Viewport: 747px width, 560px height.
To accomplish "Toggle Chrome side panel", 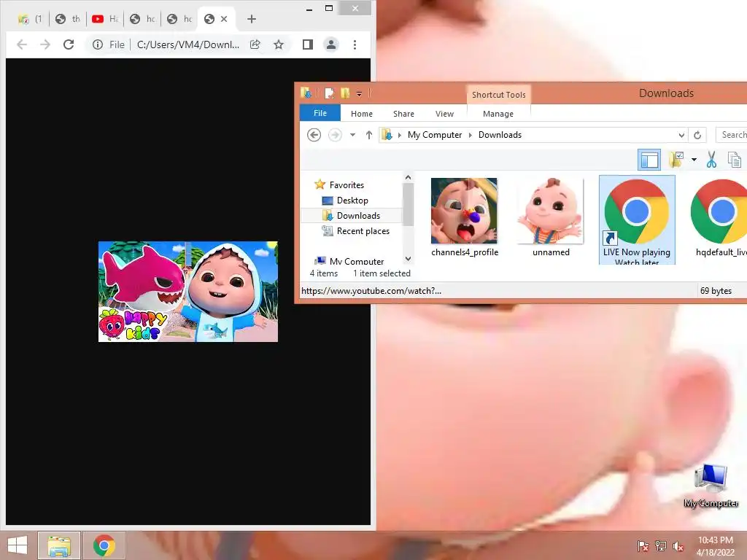I will [x=308, y=44].
